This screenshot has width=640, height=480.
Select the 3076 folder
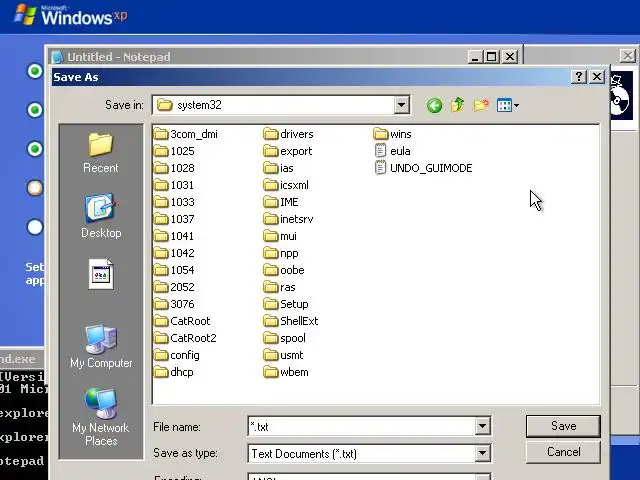point(174,304)
